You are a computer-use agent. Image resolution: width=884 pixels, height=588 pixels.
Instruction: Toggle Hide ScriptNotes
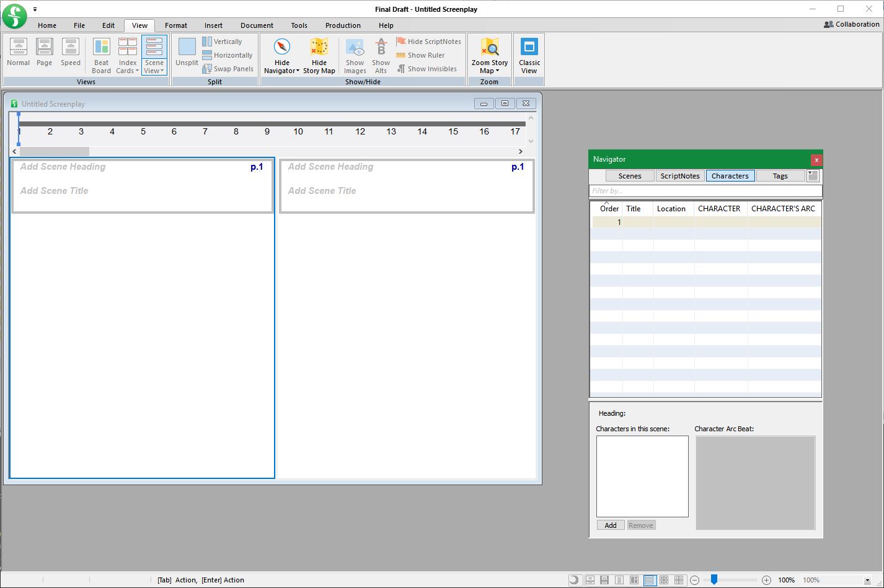(428, 42)
